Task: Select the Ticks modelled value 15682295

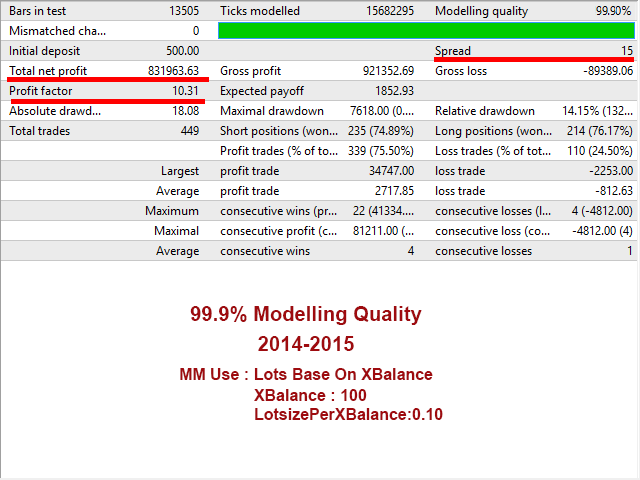Action: (x=390, y=11)
